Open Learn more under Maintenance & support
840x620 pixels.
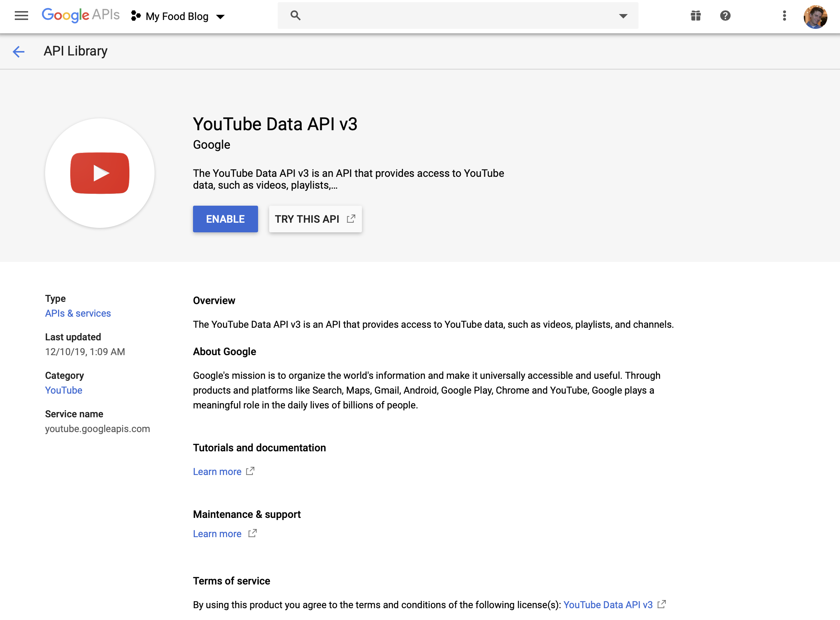pyautogui.click(x=217, y=534)
